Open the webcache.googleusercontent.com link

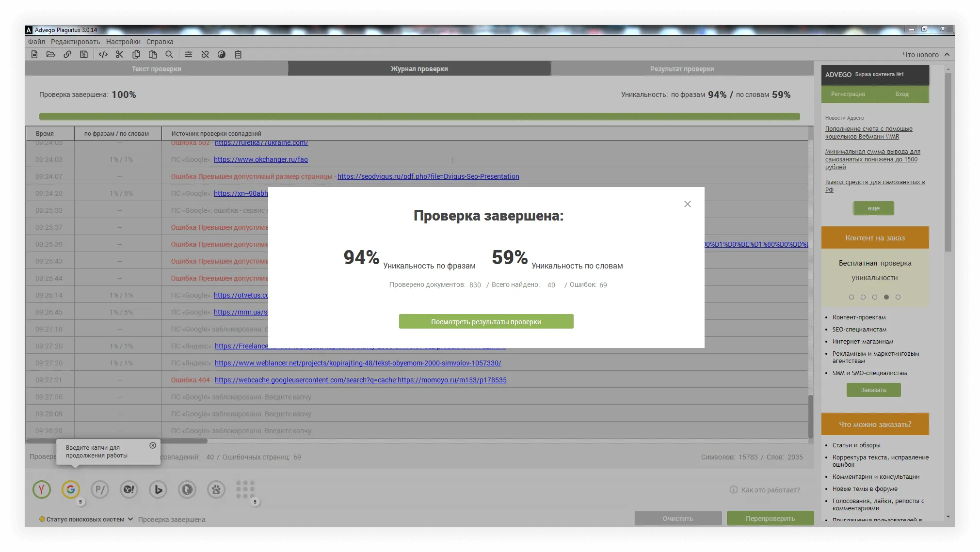[360, 380]
